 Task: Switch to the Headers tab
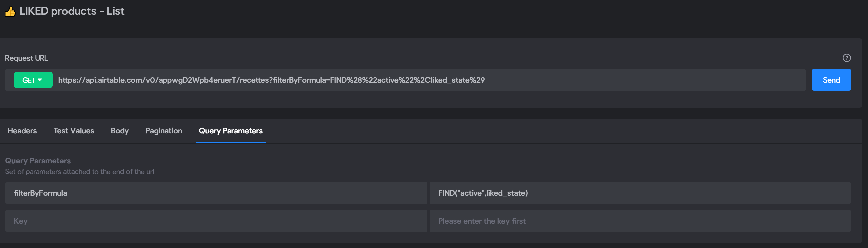[x=22, y=131]
